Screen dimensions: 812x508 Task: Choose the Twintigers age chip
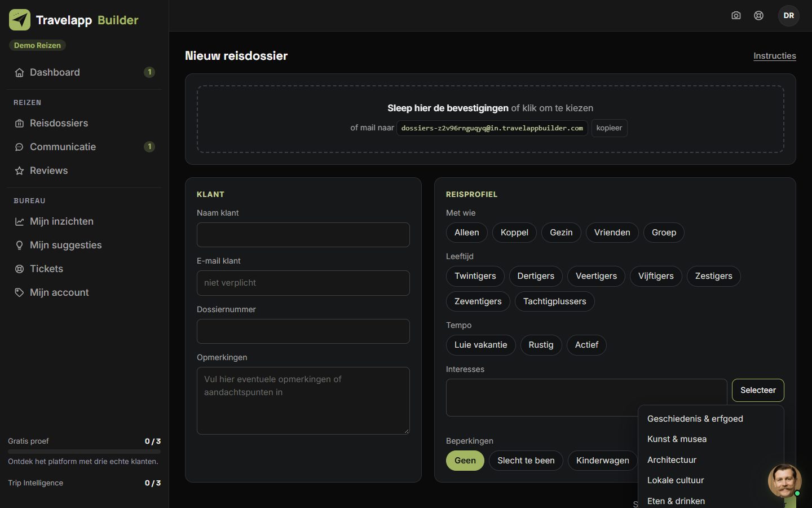tap(475, 276)
